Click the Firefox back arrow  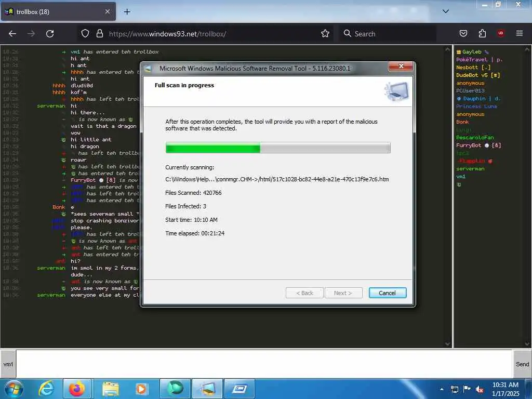click(x=12, y=34)
